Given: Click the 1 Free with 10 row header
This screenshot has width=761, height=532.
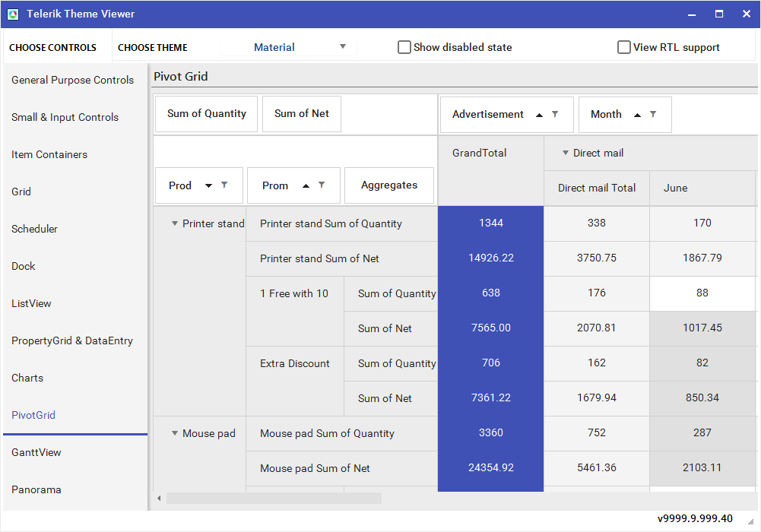Looking at the screenshot, I should pyautogui.click(x=295, y=311).
